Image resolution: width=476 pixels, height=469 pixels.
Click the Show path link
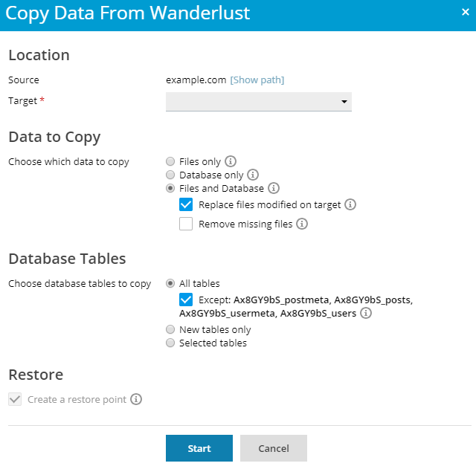click(x=257, y=80)
